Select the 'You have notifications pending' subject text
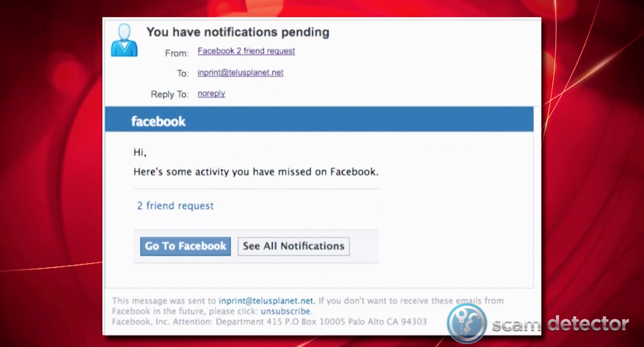Viewport: 644px width, 347px height. 238,32
